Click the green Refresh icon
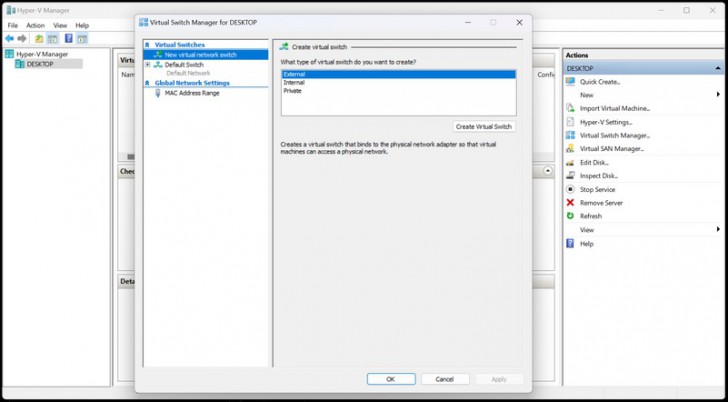 570,216
